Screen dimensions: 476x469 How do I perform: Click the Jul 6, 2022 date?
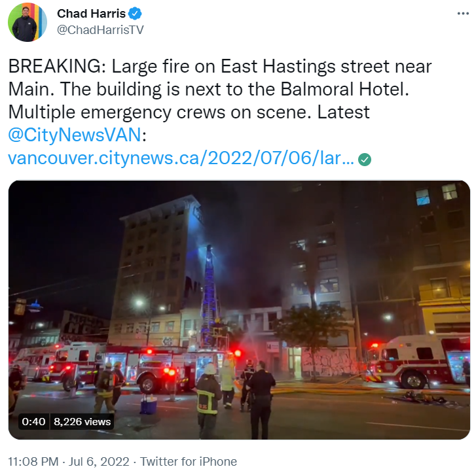coord(99,462)
